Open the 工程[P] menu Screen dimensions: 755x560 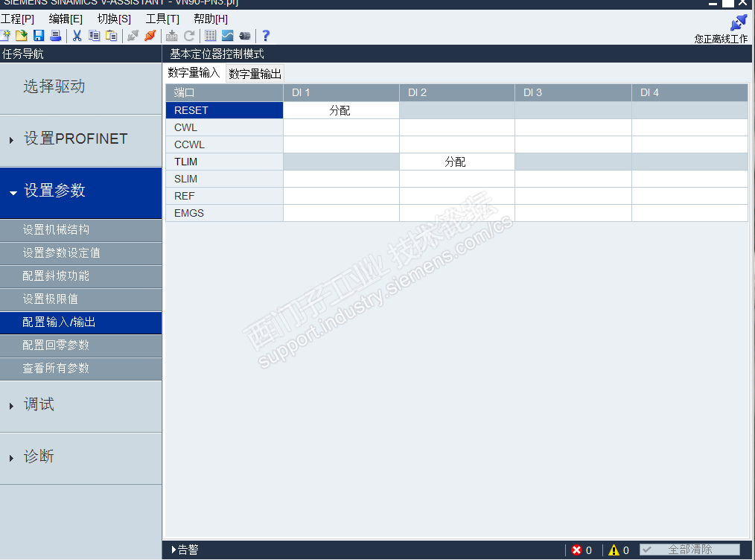[17, 19]
